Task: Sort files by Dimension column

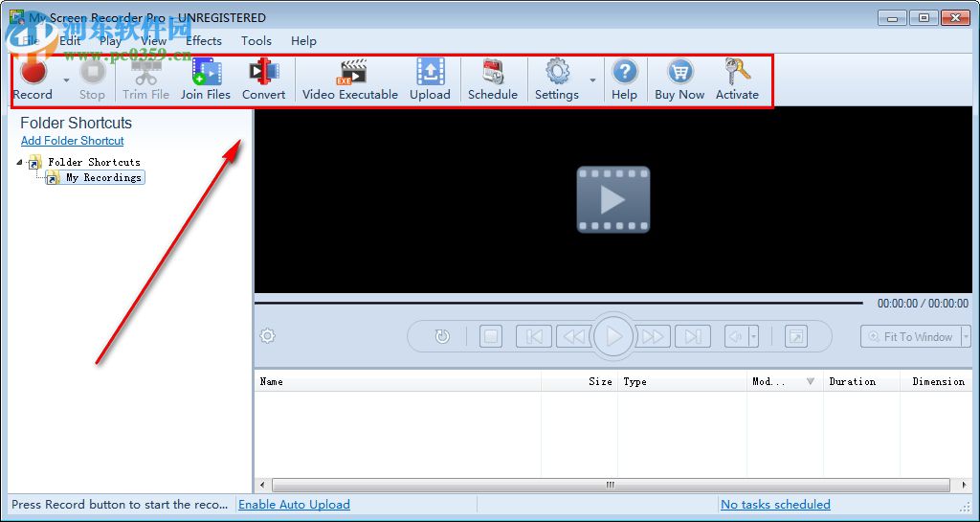Action: [938, 381]
